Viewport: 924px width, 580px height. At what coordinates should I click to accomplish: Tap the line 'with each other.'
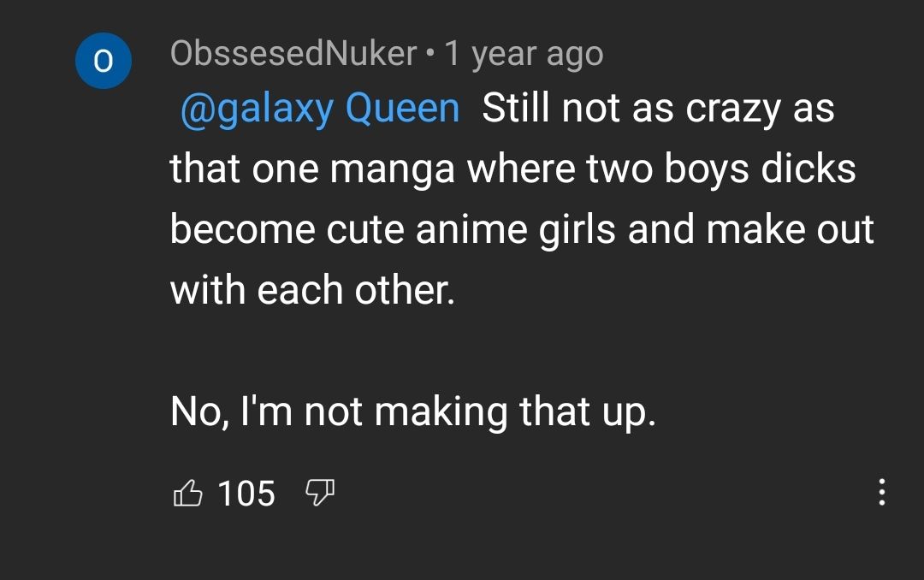(312, 291)
